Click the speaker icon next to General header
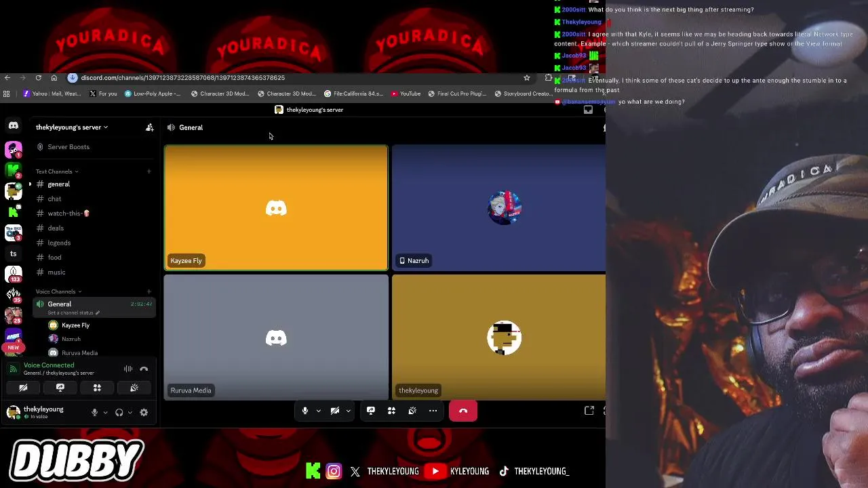Viewport: 868px width, 488px height. [x=171, y=127]
